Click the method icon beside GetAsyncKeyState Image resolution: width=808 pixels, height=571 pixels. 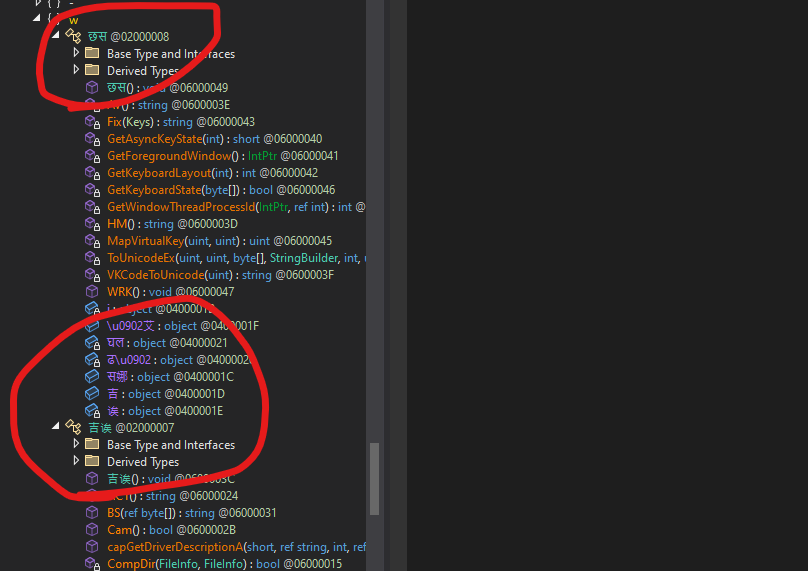tap(92, 139)
